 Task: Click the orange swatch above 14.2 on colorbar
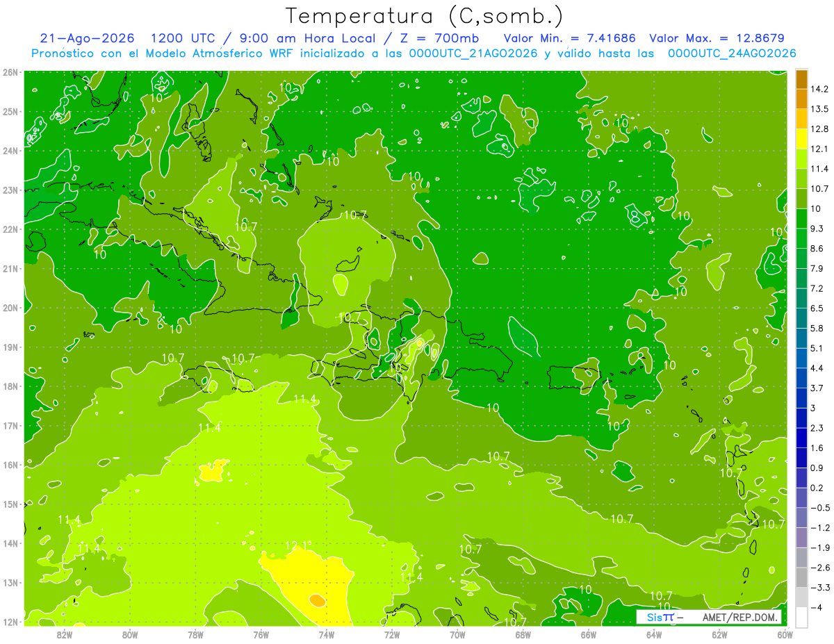801,79
